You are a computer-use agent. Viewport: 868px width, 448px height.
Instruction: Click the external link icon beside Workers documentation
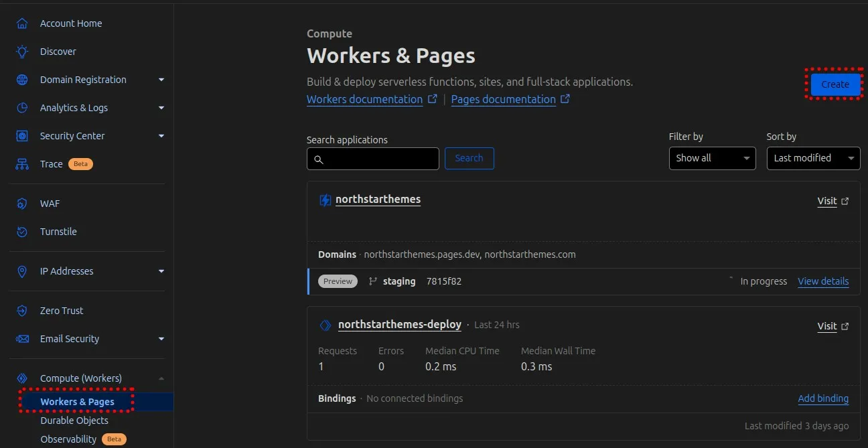[433, 99]
